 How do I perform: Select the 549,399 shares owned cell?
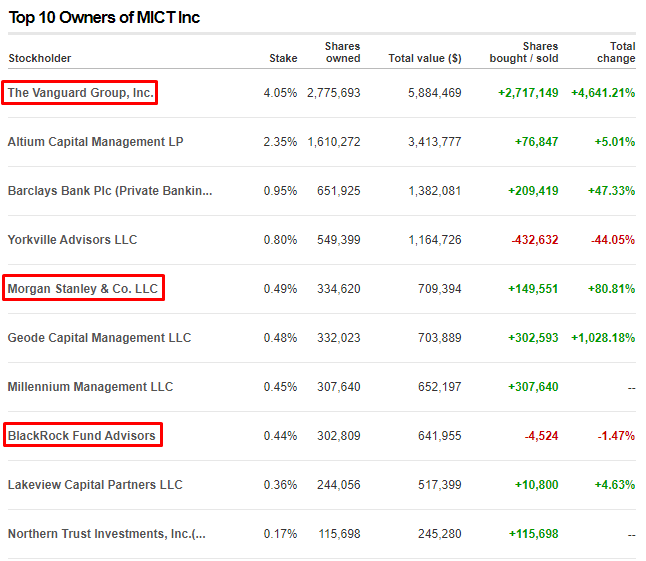pos(339,240)
